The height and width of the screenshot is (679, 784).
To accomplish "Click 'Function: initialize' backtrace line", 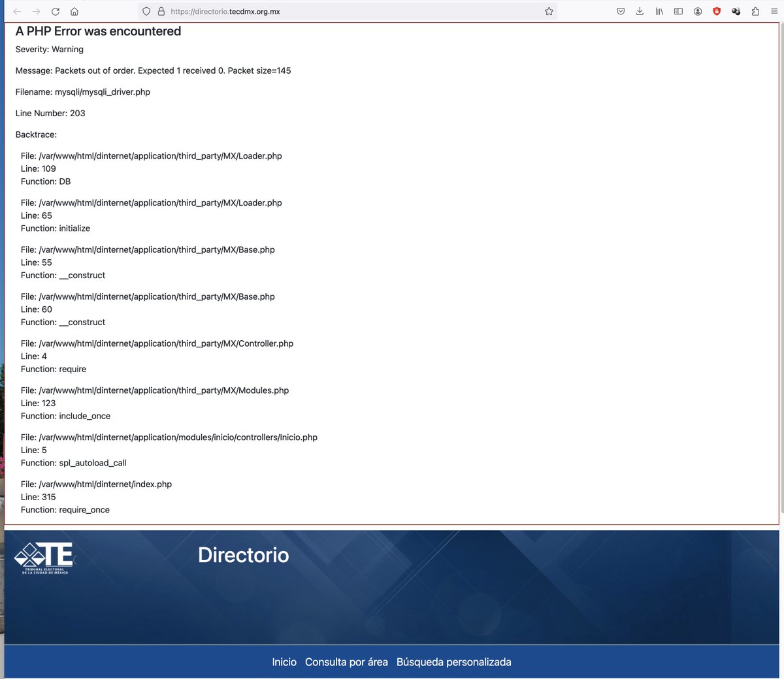I will (56, 229).
